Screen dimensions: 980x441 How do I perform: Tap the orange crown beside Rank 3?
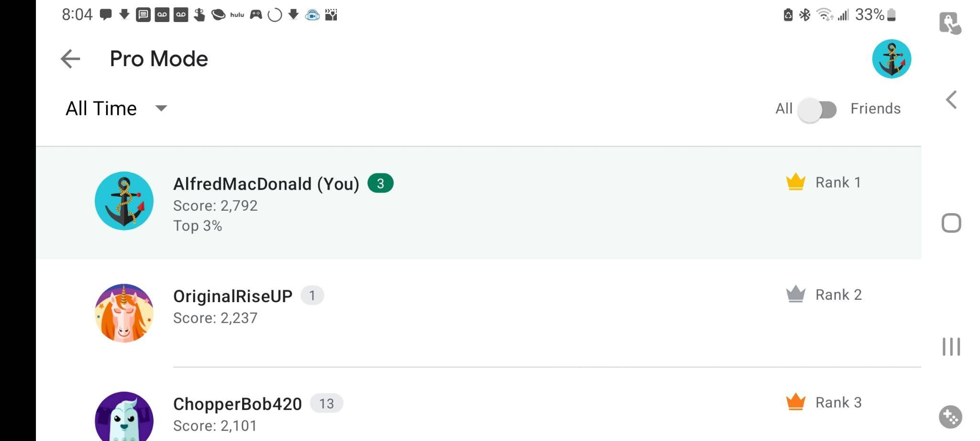[795, 402]
